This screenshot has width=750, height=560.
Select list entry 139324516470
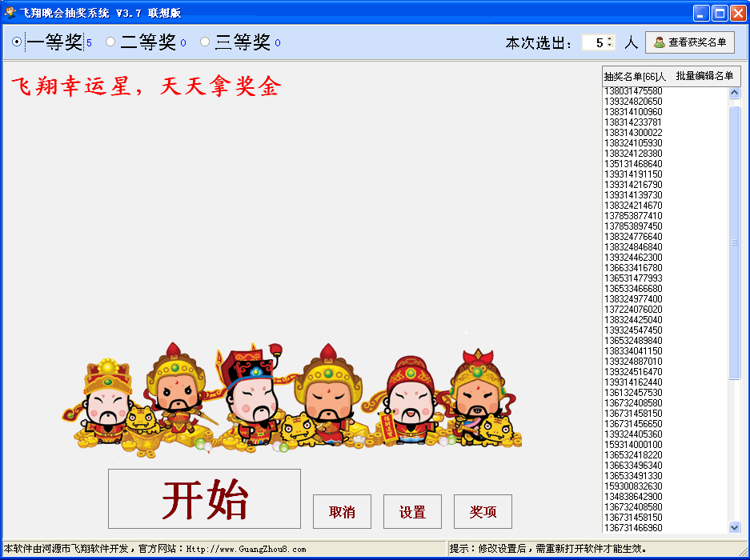(633, 372)
